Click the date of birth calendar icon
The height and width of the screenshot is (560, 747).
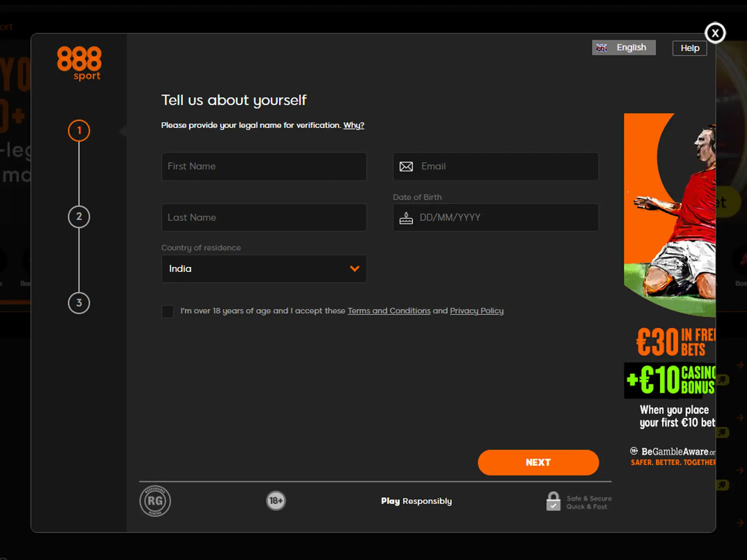pyautogui.click(x=406, y=217)
